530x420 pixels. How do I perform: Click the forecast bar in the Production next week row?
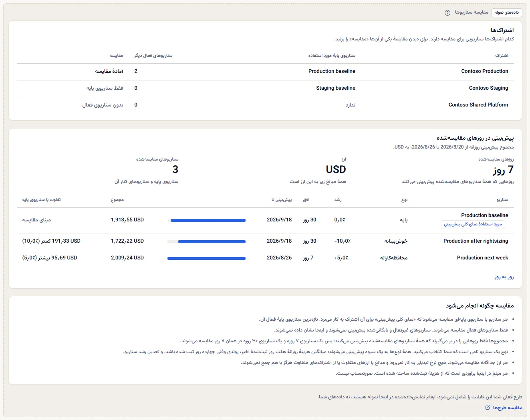coord(206,258)
